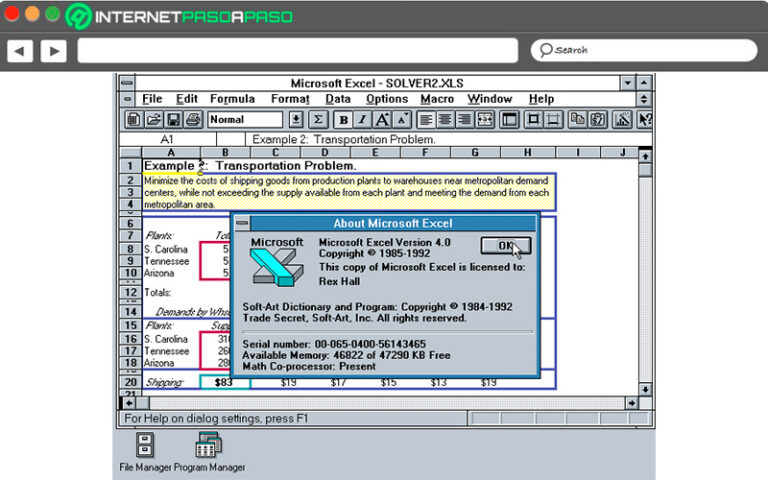Open the Macro menu

(x=437, y=99)
